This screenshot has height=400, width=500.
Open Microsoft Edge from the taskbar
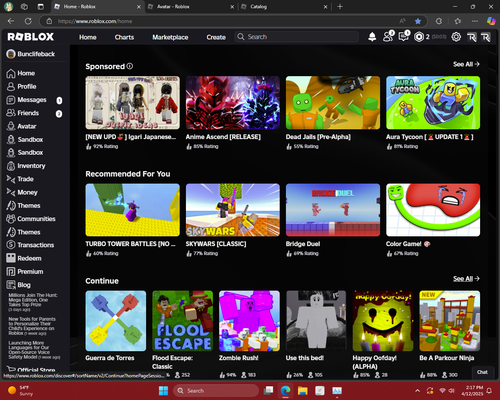tap(285, 390)
